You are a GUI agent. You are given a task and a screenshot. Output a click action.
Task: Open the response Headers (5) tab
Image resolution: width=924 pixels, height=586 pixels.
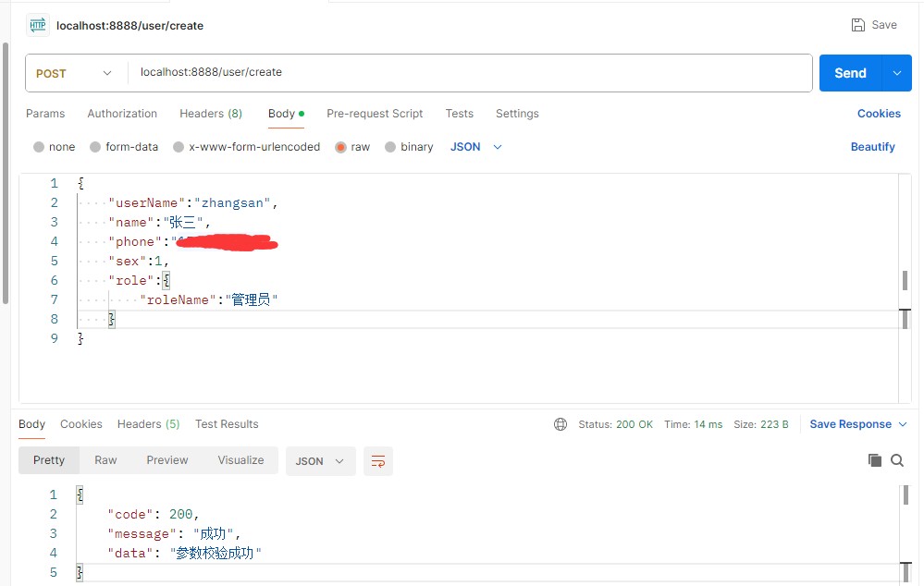point(149,424)
